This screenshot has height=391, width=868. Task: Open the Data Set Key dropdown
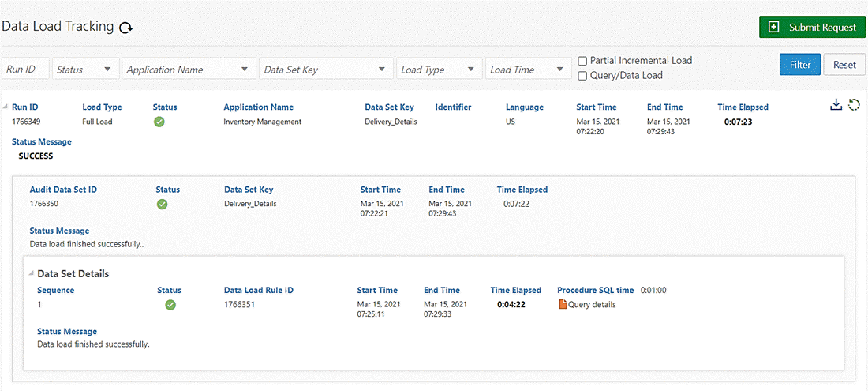click(326, 70)
